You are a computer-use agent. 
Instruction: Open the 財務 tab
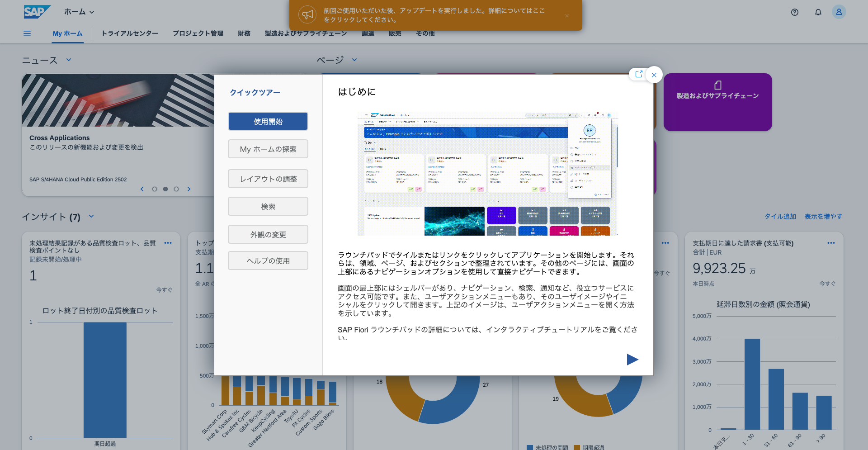pyautogui.click(x=244, y=33)
